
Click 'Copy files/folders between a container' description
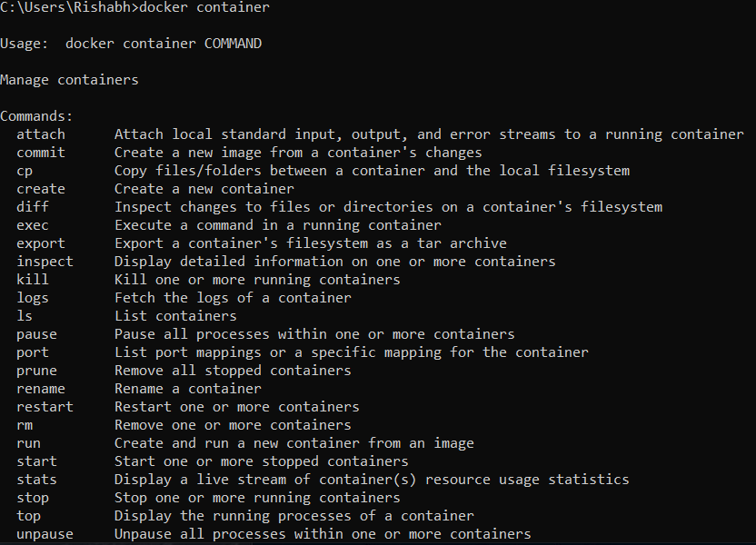tap(372, 171)
